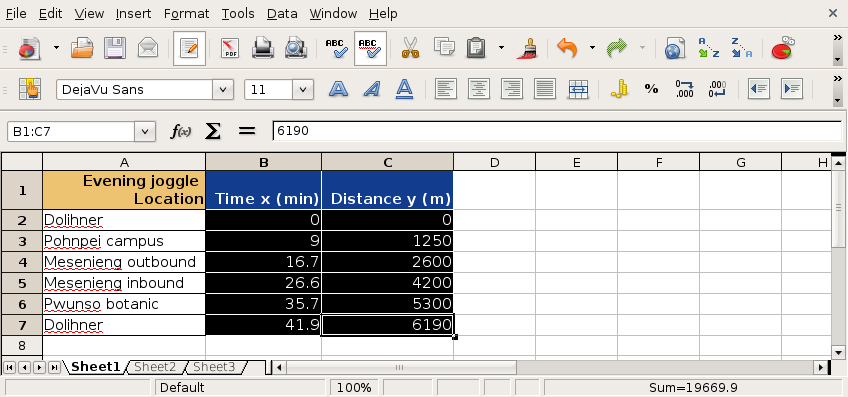Open the Insert menu
The image size is (848, 397).
click(x=134, y=14)
